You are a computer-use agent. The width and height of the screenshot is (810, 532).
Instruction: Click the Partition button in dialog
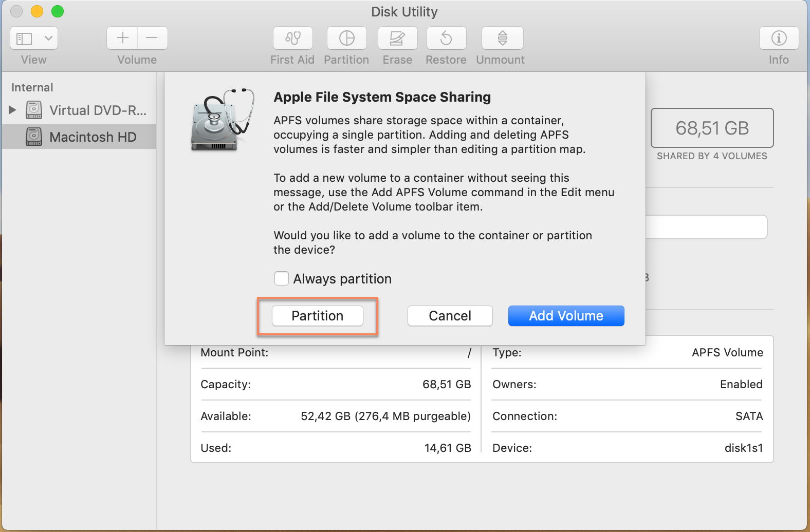click(x=318, y=316)
